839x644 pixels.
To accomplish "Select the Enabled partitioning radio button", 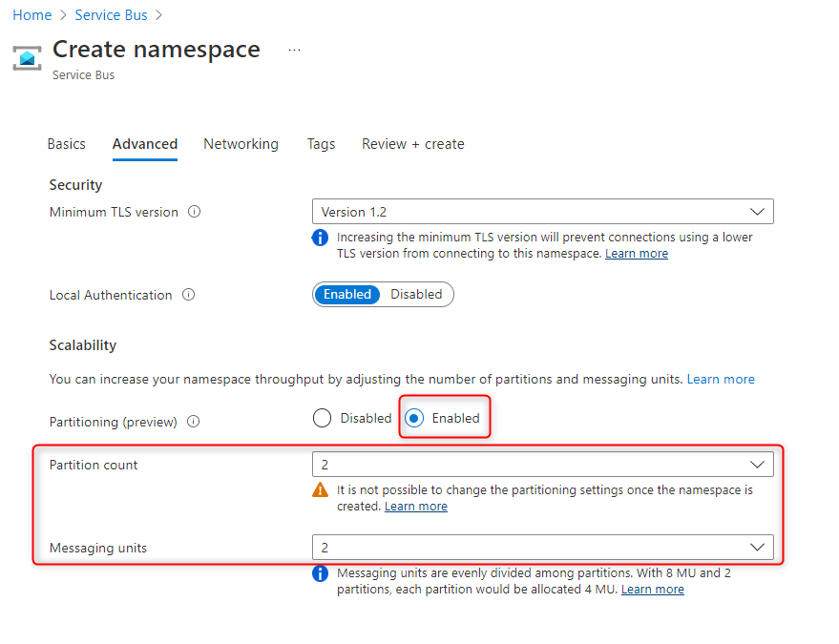I will coord(415,418).
